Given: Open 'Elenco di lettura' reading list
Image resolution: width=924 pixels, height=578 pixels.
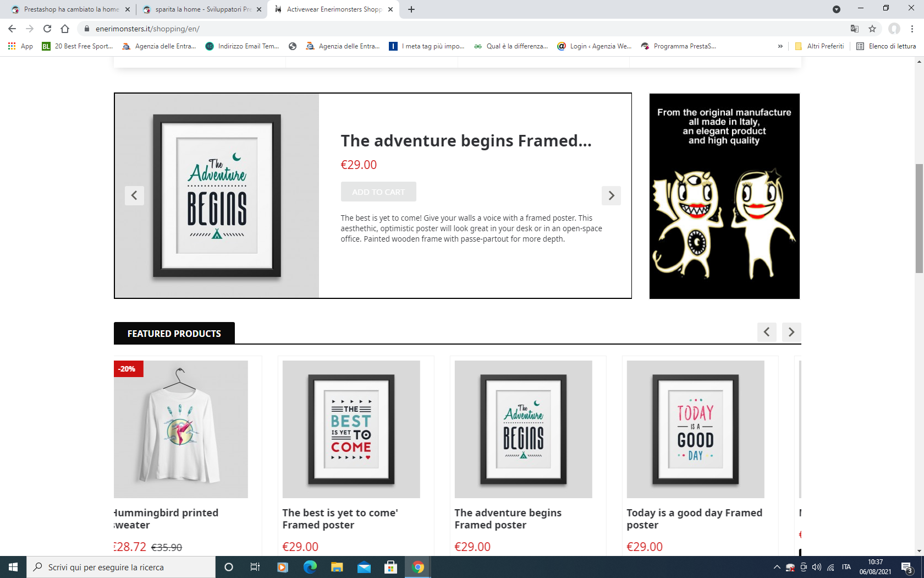Looking at the screenshot, I should click(x=886, y=46).
